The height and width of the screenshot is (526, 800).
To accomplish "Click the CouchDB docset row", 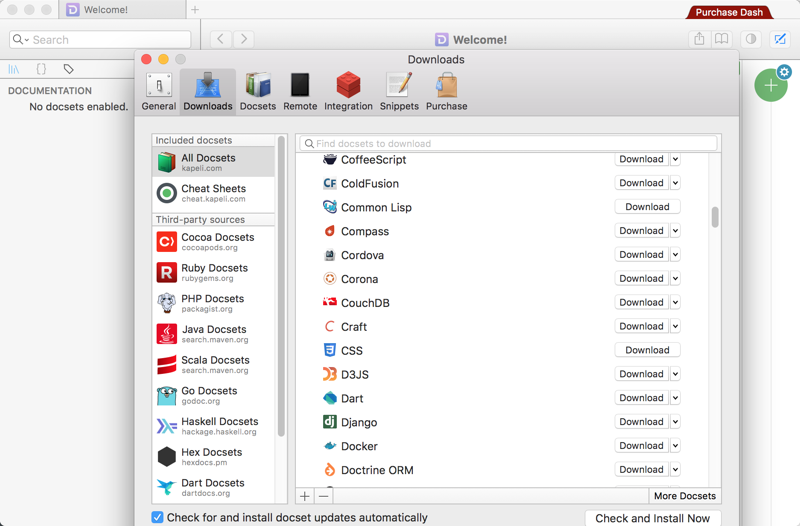I will 503,303.
